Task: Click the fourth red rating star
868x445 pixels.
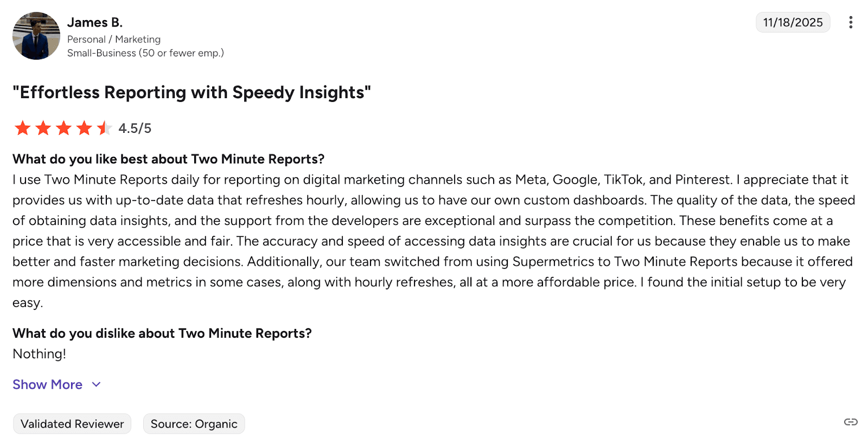Action: tap(84, 128)
